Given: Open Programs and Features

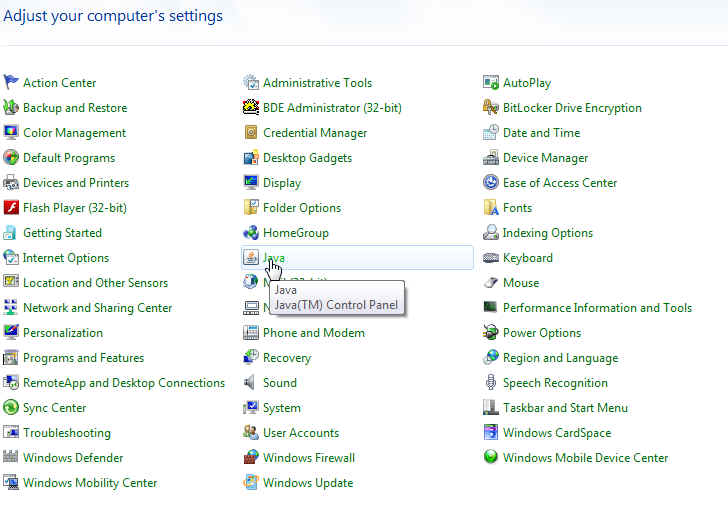Looking at the screenshot, I should [x=83, y=358].
